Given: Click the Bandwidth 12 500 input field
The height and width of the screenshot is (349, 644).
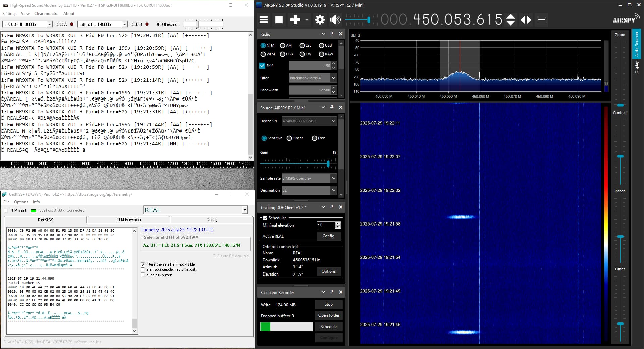Looking at the screenshot, I should tap(310, 90).
